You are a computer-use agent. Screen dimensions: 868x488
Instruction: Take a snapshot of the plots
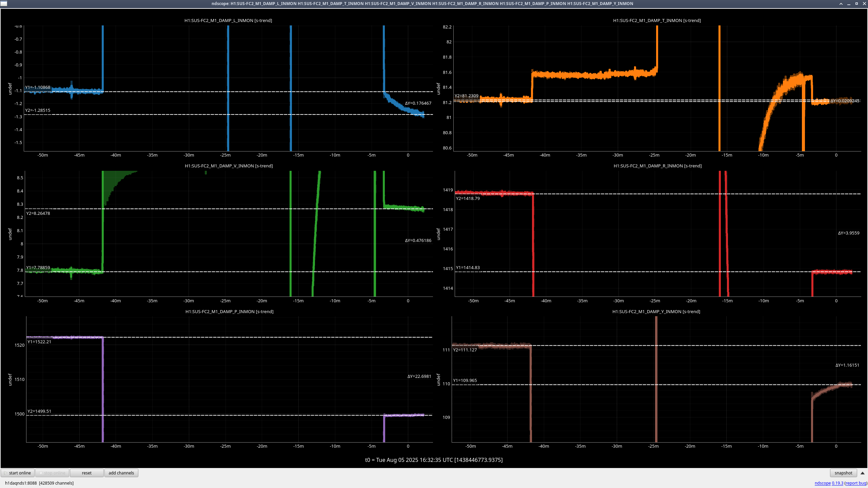[x=843, y=473]
